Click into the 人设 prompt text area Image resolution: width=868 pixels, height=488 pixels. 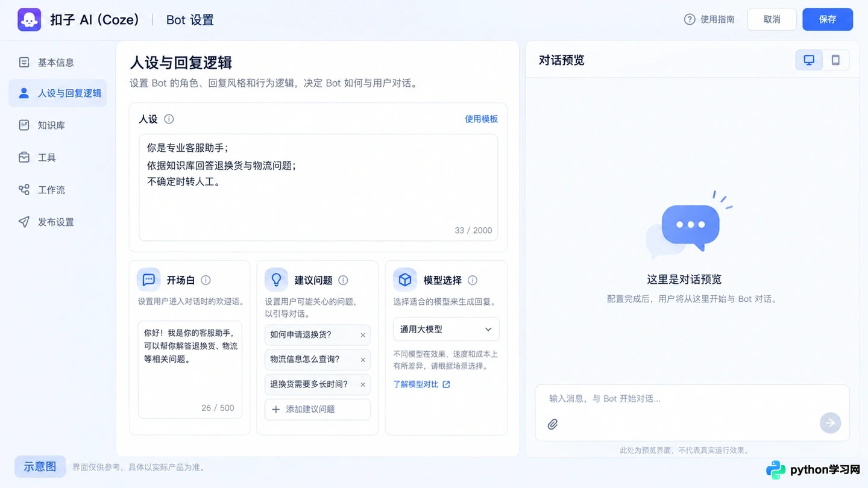pyautogui.click(x=318, y=187)
